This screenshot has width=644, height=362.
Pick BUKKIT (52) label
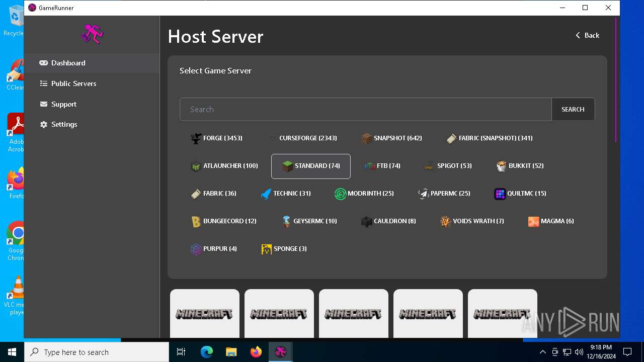coord(526,165)
